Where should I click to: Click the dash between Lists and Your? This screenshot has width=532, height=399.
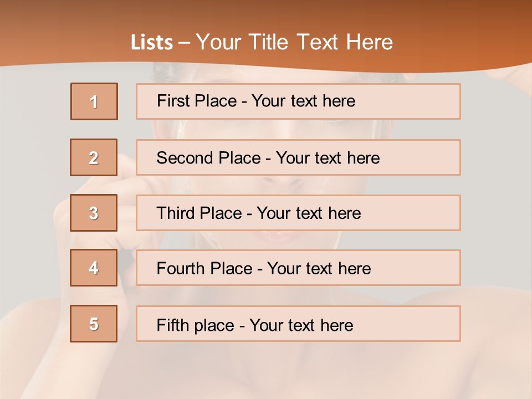click(184, 43)
